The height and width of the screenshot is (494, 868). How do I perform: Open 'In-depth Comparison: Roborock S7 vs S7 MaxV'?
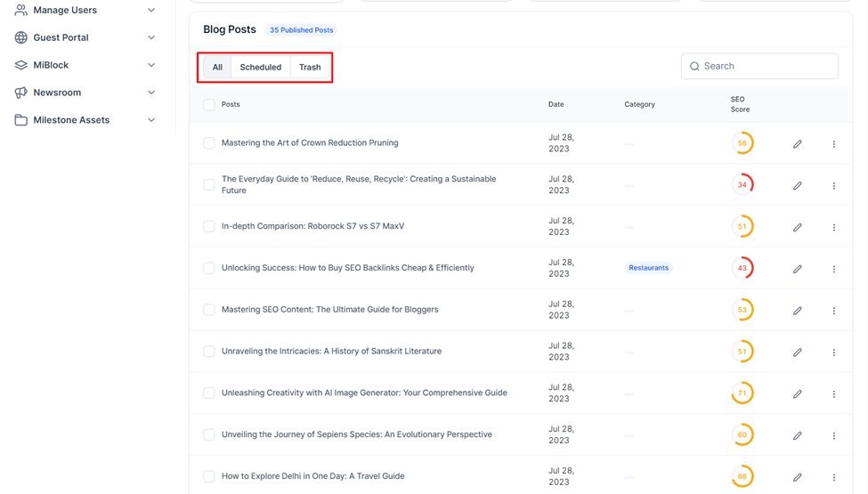[312, 226]
